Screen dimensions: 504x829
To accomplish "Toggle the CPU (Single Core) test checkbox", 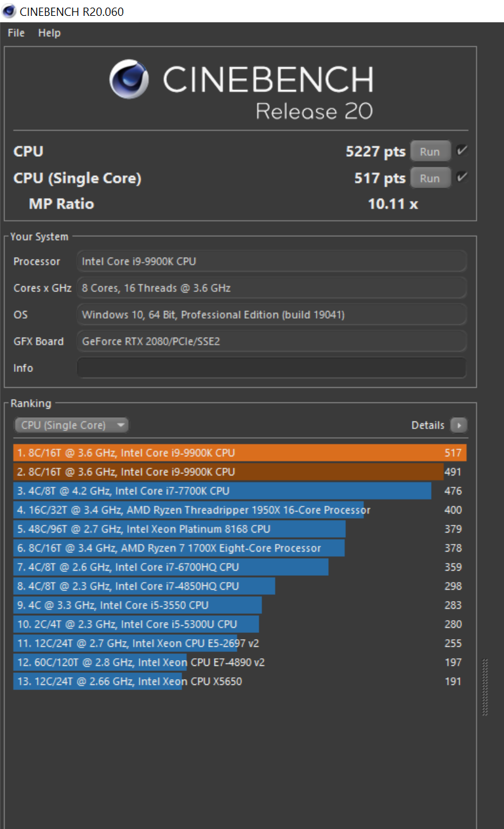I will coord(462,178).
